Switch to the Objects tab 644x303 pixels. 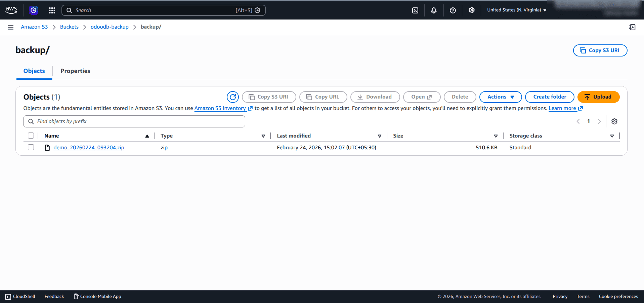tap(34, 71)
